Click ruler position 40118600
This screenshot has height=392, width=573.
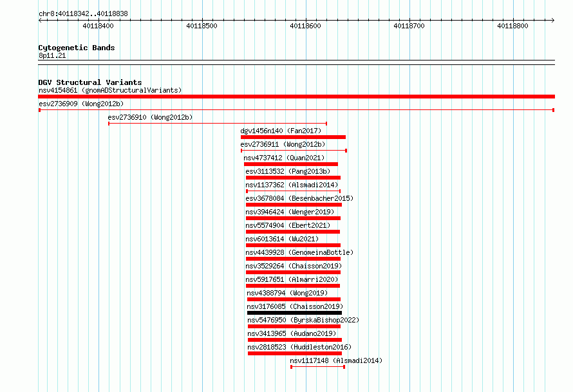pos(305,26)
